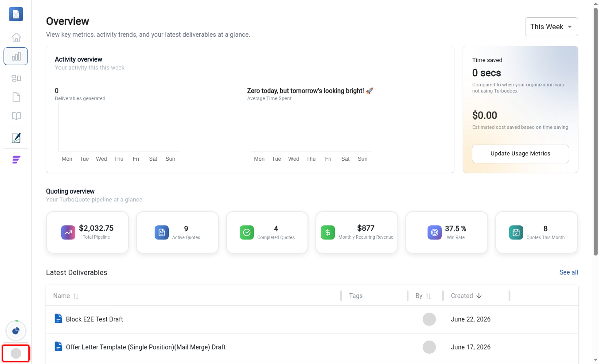Open Block E2E Test Draft deliverable
The image size is (599, 364).
click(94, 319)
